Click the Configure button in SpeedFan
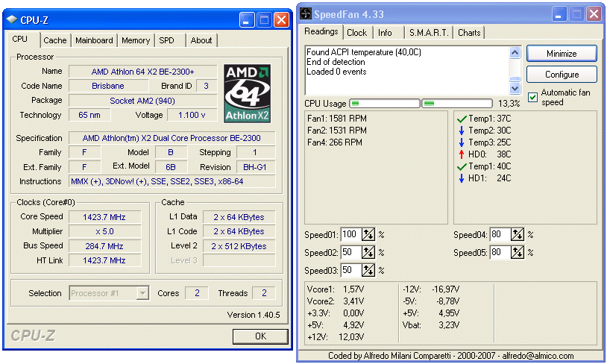This screenshot has height=364, width=607. coord(562,75)
